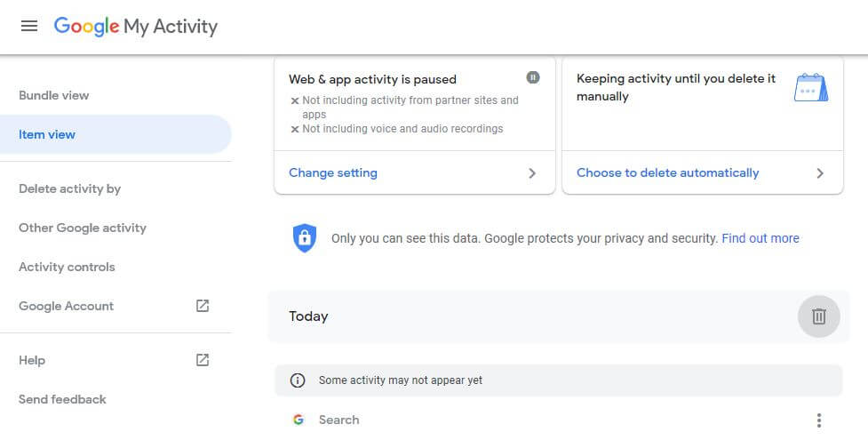Open the three-dot menu for Search item

point(819,420)
